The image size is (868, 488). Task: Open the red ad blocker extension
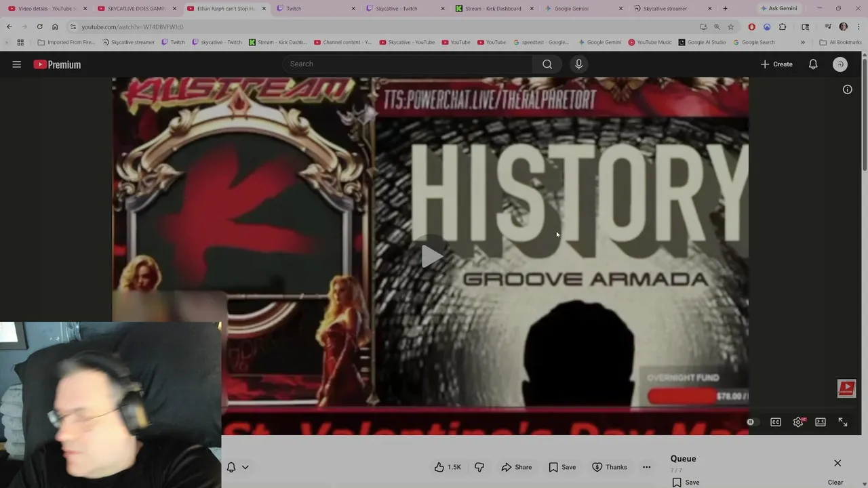(751, 27)
